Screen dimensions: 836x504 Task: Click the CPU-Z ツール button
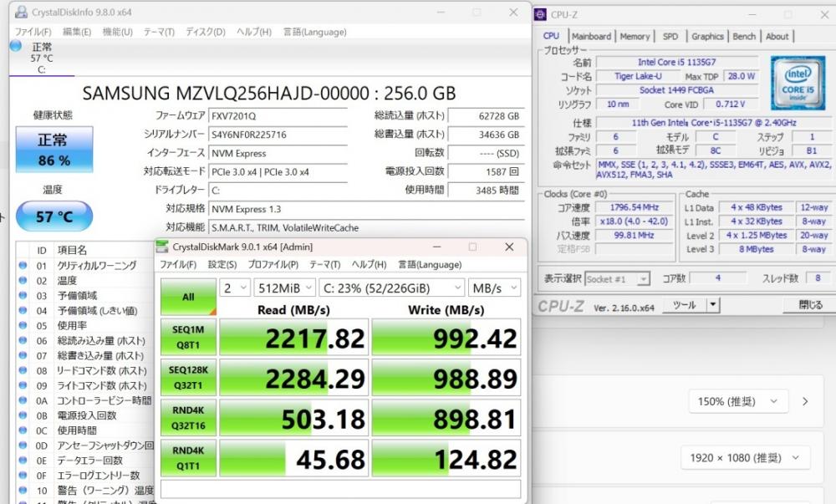685,305
